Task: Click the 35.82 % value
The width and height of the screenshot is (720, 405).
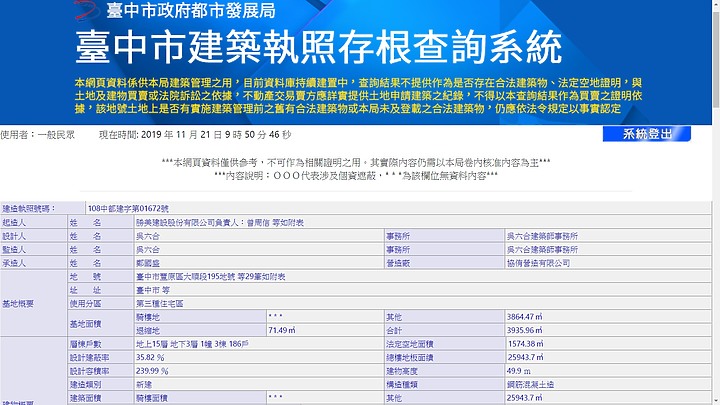Action: pos(150,357)
